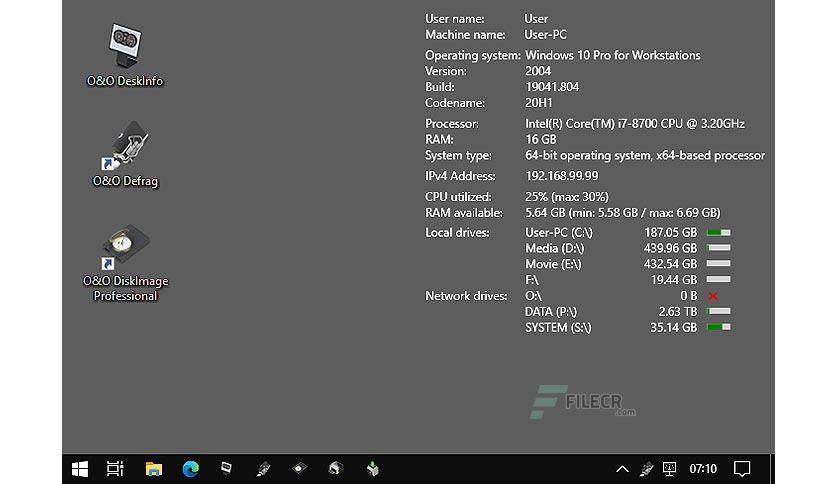This screenshot has height=484, width=836.
Task: Click the Media (D:\) usage bar
Action: coord(719,248)
